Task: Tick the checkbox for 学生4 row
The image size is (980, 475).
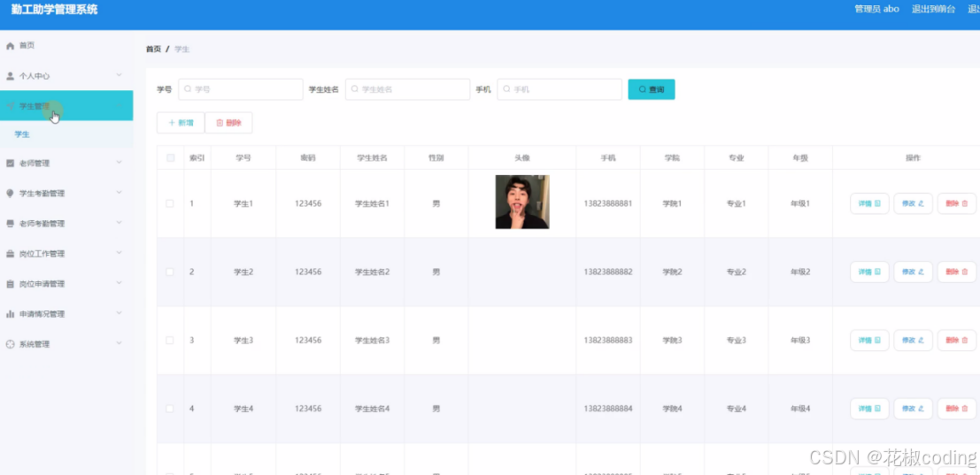Action: pos(170,409)
